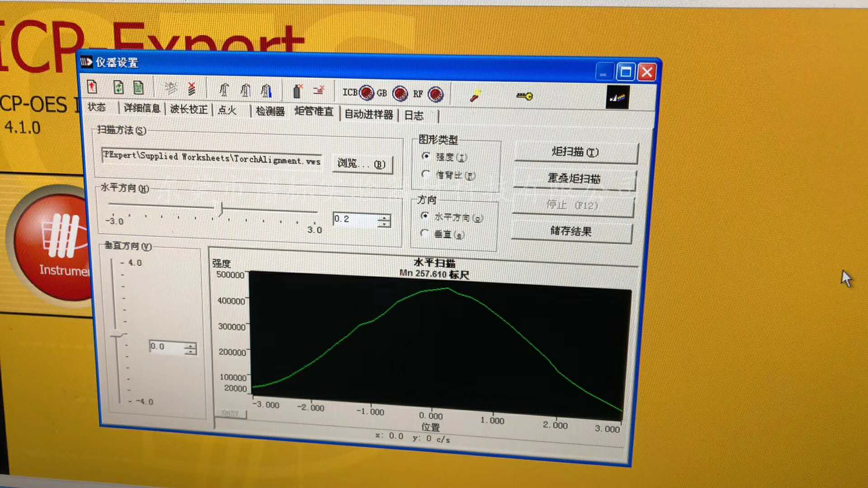
Task: Click the flashlight icon in toolbar
Action: click(x=475, y=95)
